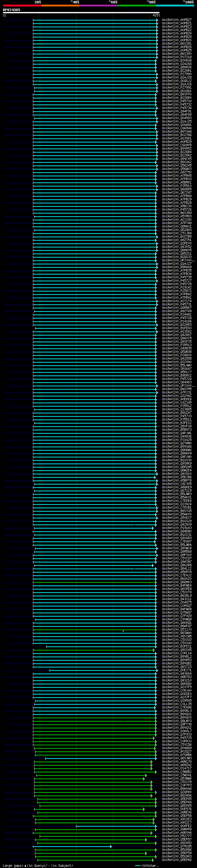
Task: Select the UniRef100_Q42609 label
Action: point(177,525)
